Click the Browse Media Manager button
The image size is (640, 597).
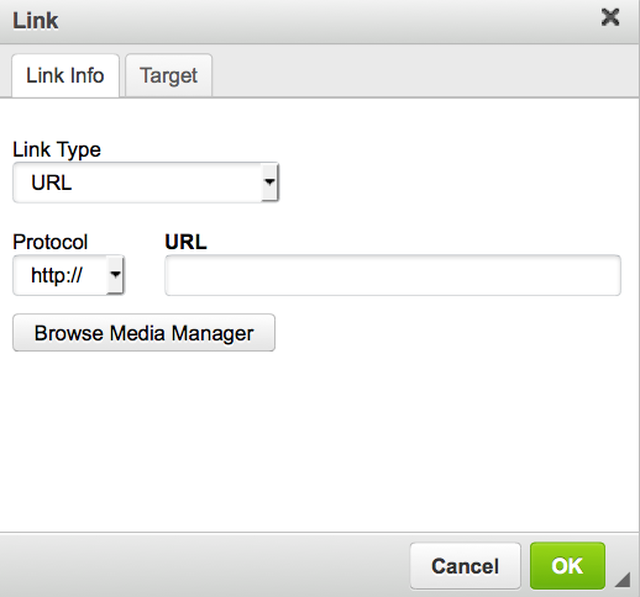coord(144,334)
